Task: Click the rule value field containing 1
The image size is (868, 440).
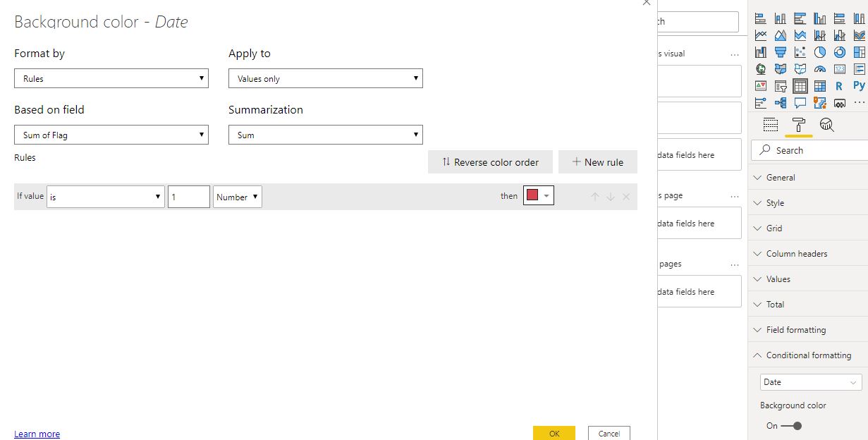Action: pyautogui.click(x=189, y=197)
